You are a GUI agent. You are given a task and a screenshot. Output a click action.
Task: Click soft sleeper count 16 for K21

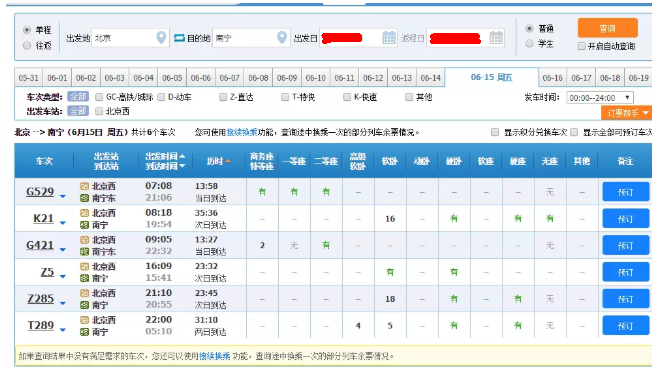coord(390,219)
